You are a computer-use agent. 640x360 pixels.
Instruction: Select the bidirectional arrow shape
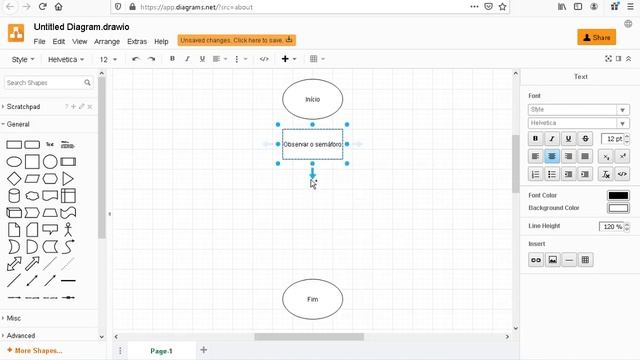[14, 264]
